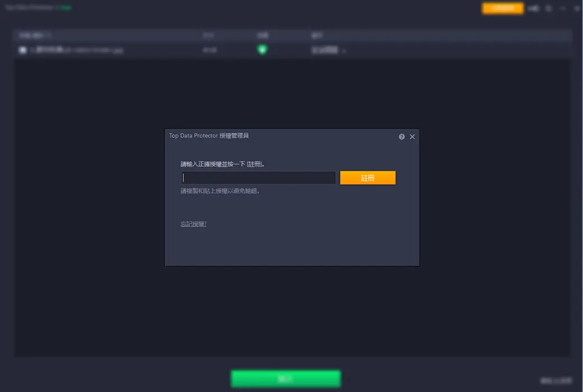Open the menu icon beside the orange button
The image size is (583, 392).
(533, 8)
